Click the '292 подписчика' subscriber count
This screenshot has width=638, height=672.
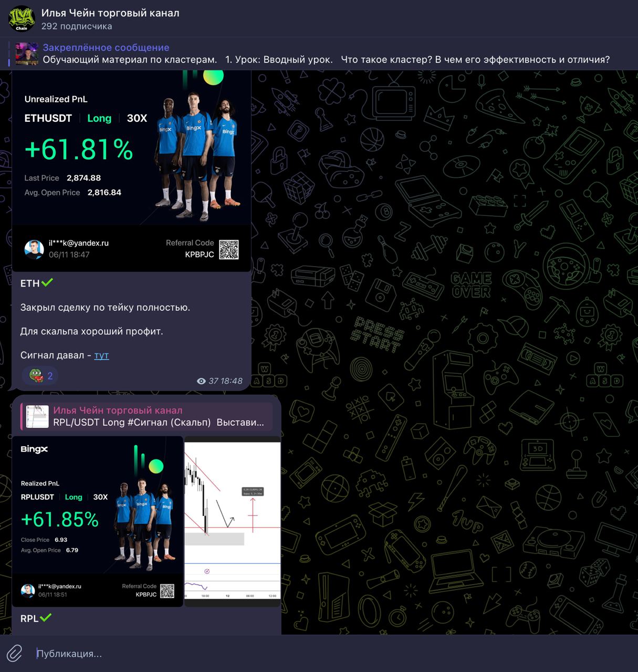(77, 26)
